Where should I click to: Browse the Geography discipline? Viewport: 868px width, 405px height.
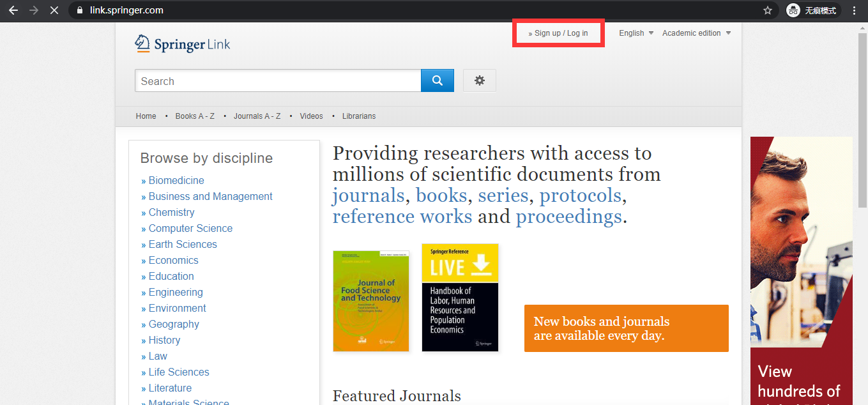[x=174, y=325]
